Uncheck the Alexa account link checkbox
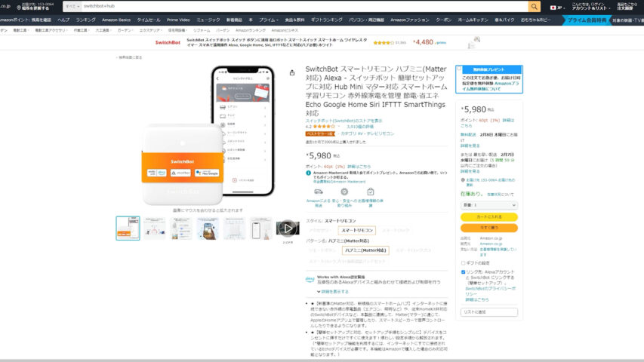Screen dimensions: 644x362 pyautogui.click(x=463, y=272)
